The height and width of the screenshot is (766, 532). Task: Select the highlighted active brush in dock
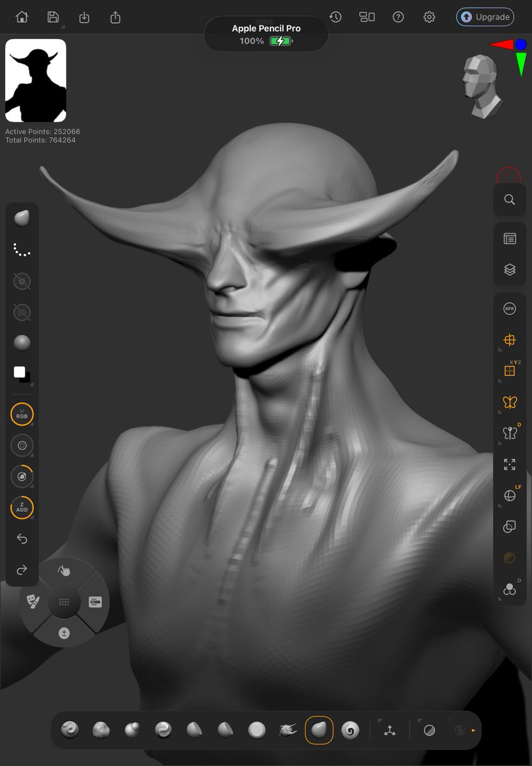click(319, 730)
